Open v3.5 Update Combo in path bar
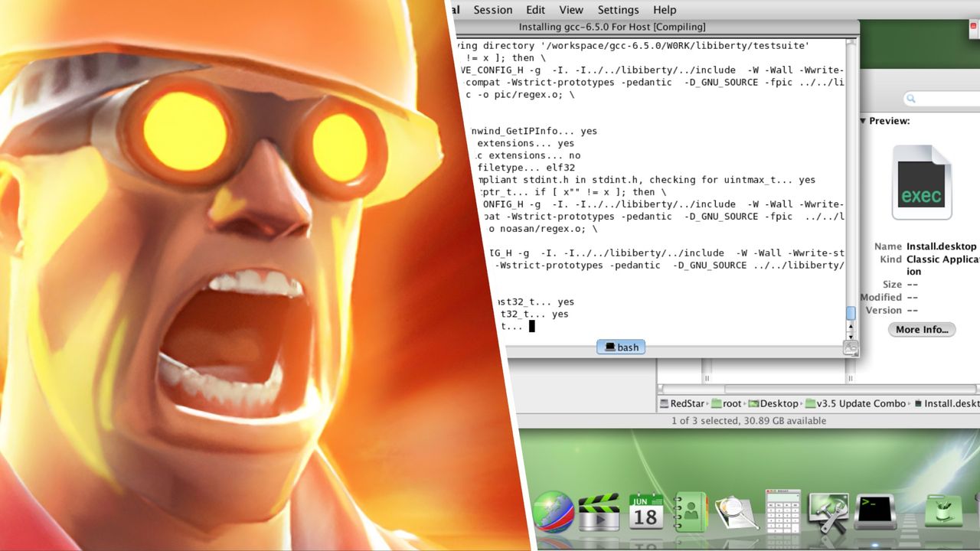The width and height of the screenshot is (980, 551). pos(855,403)
